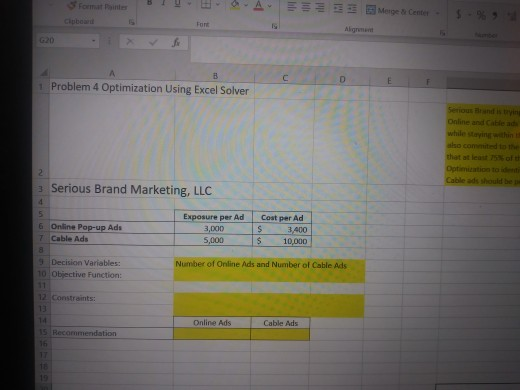Select row 3 header

[41, 189]
